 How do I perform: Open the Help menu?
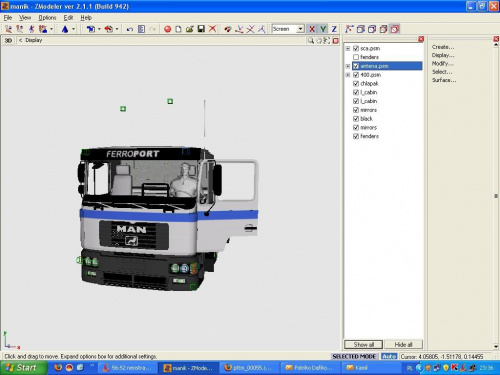pyautogui.click(x=86, y=18)
